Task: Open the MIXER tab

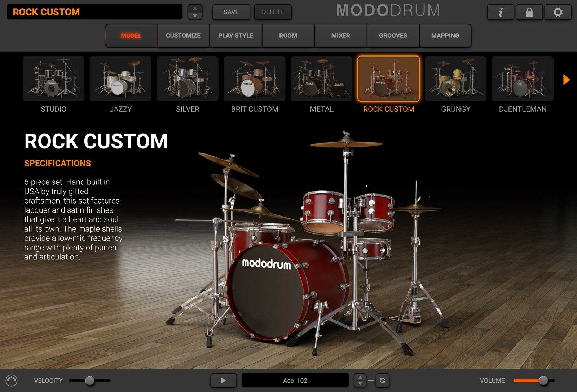Action: [341, 36]
